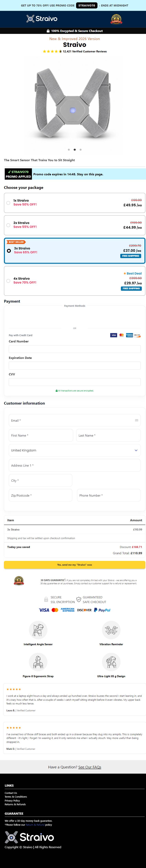Click the Mastercard icon near Card Number
The image size is (146, 868).
(x=122, y=335)
